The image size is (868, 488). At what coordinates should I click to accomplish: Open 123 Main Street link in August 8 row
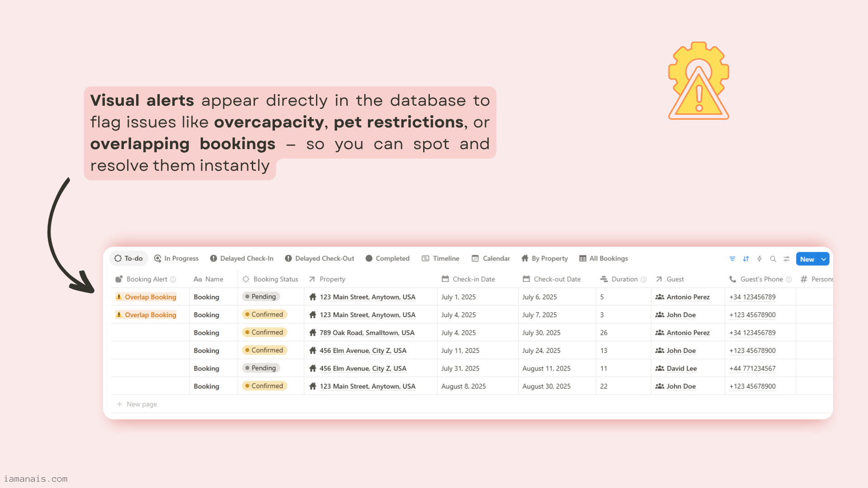[x=367, y=386]
